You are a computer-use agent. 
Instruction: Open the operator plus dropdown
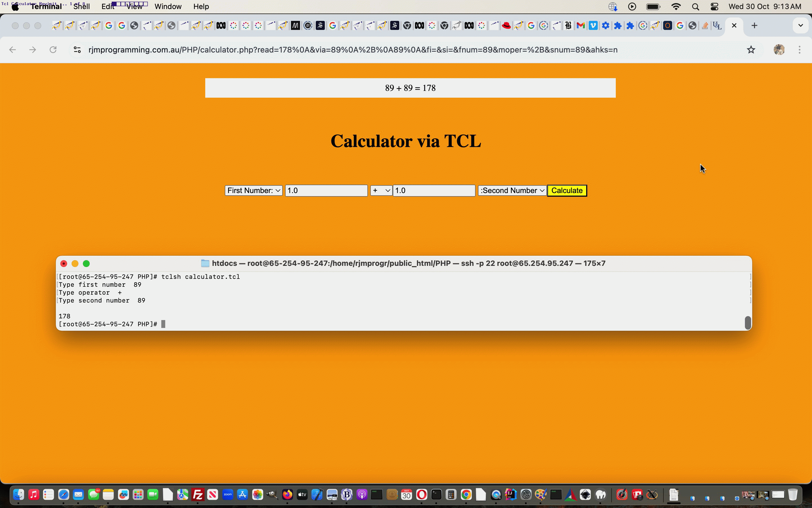tap(381, 190)
